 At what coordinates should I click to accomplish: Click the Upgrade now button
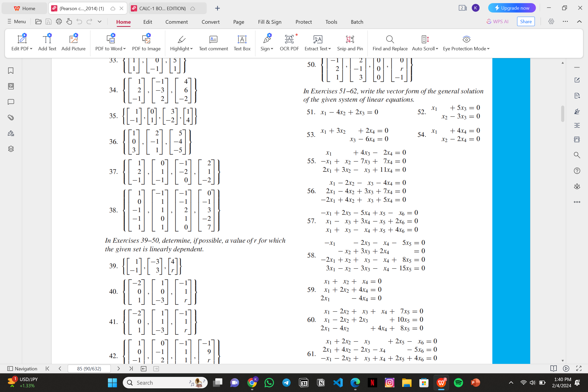coord(512,8)
